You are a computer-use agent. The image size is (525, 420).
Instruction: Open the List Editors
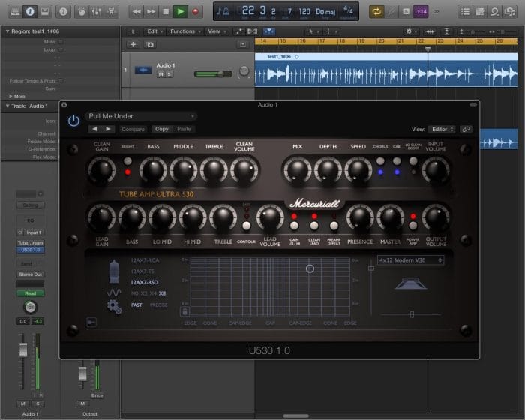point(465,12)
